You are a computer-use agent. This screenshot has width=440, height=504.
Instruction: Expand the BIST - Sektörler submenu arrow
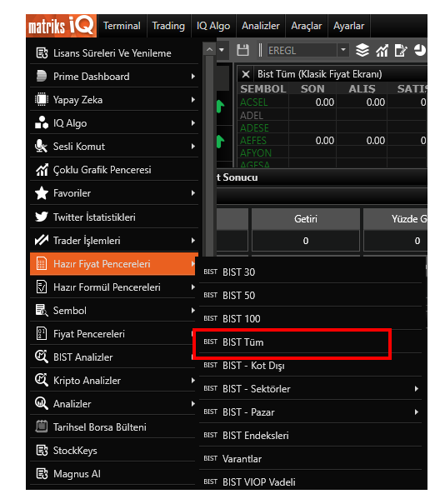(x=417, y=388)
